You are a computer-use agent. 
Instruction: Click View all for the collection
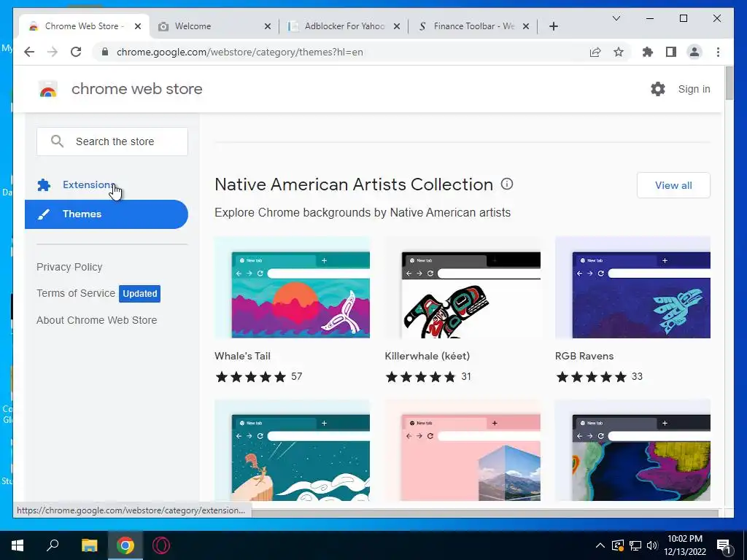click(x=673, y=185)
